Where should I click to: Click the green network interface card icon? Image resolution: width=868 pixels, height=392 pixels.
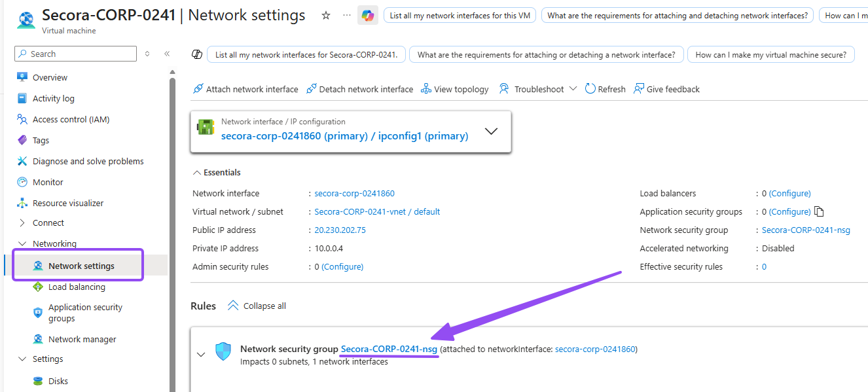206,128
